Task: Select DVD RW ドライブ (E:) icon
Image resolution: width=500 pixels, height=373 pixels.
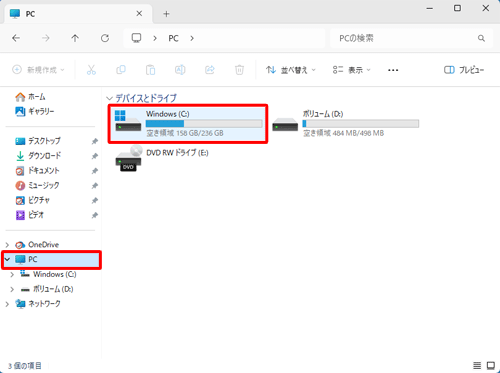Action: point(129,159)
